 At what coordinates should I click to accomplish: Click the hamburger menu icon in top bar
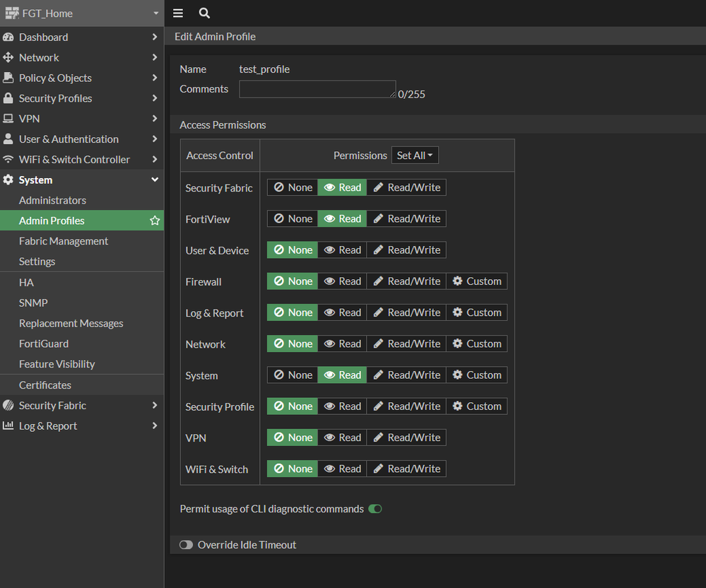(x=178, y=13)
